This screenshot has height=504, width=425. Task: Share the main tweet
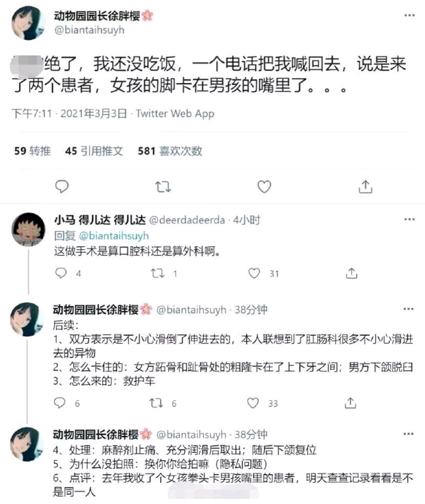tap(365, 186)
